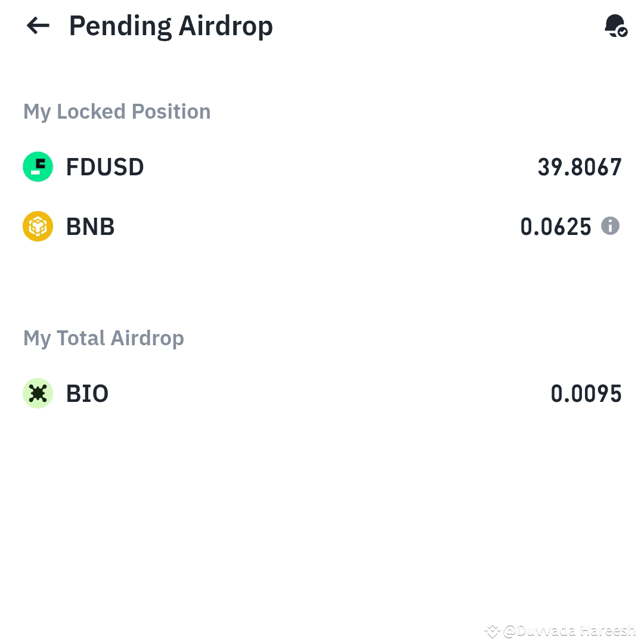644x644 pixels.
Task: Open notifications via the bell icon
Action: tap(614, 25)
